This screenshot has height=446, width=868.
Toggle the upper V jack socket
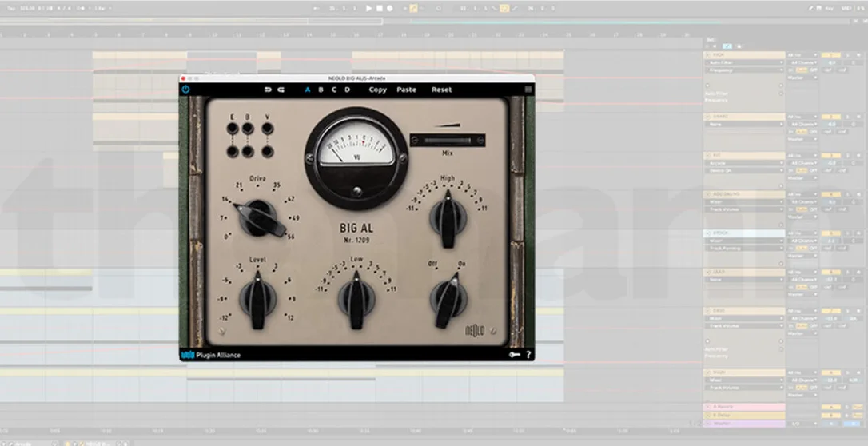(268, 129)
